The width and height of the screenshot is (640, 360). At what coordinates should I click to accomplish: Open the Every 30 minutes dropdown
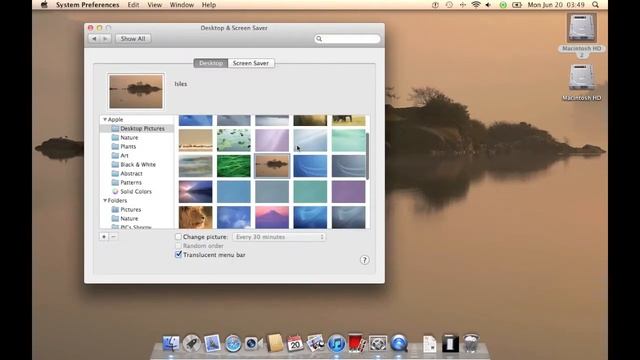click(x=279, y=237)
